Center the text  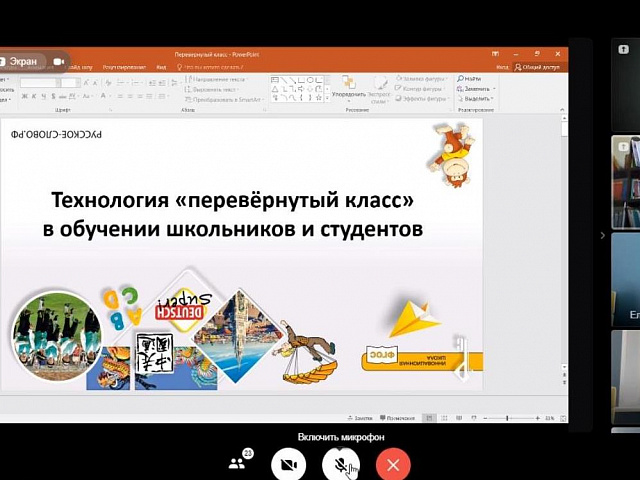130,96
